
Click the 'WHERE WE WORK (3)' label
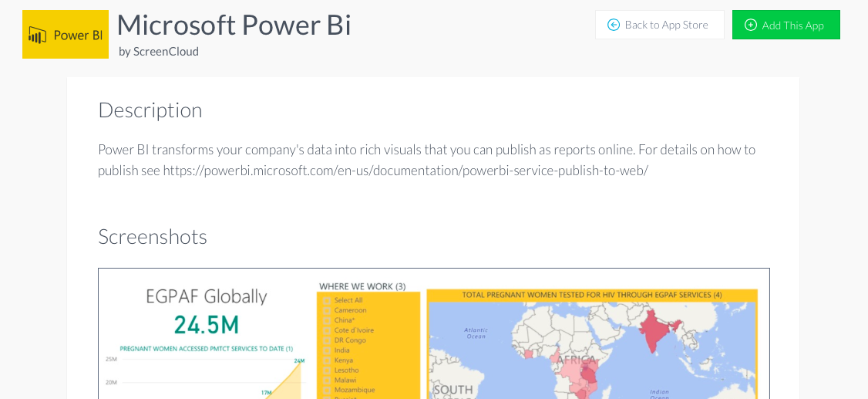point(362,286)
